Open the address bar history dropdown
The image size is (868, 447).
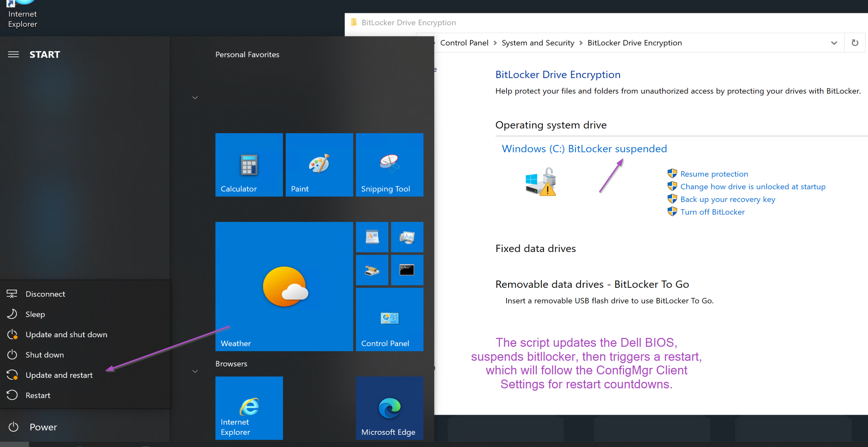pos(834,43)
